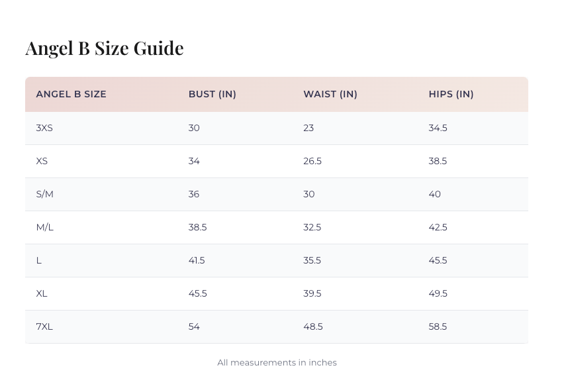Click the BUST (IN) column header
The image size is (570, 392).
coord(213,94)
